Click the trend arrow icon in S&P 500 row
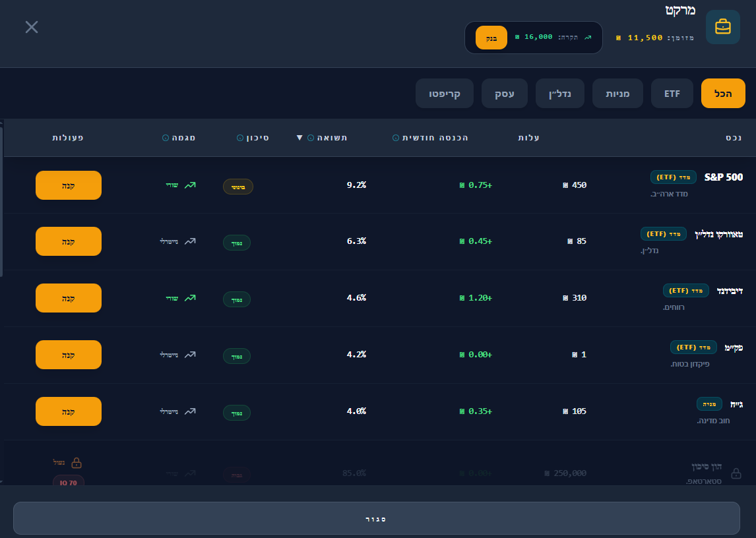 pos(190,185)
